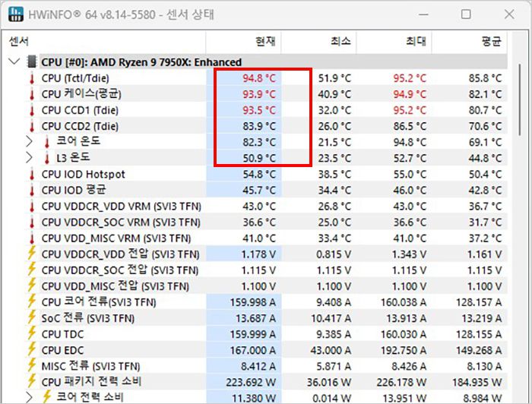Click thermometer icon of CPU IOD 평균
The width and height of the screenshot is (532, 404).
[32, 190]
